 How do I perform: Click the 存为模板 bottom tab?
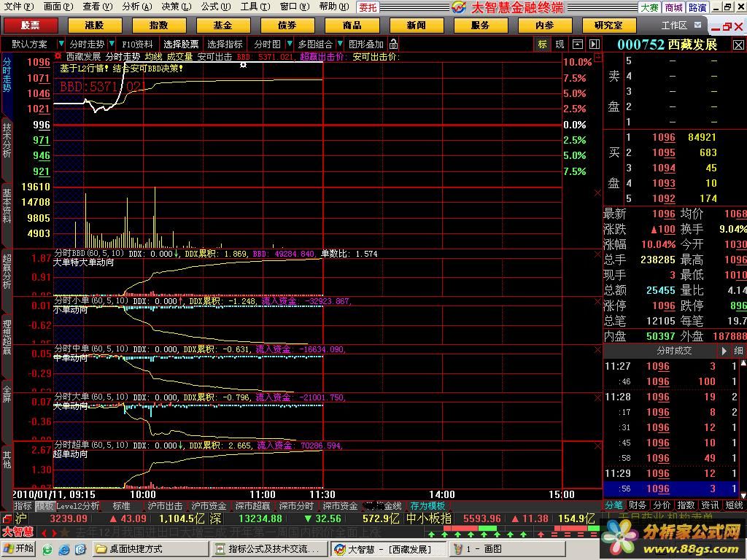[427, 506]
